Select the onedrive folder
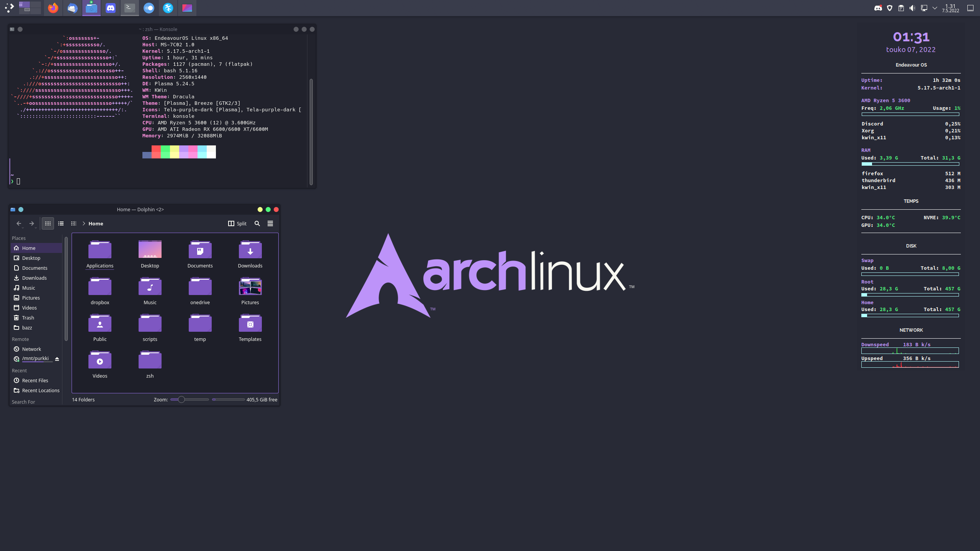 tap(200, 291)
